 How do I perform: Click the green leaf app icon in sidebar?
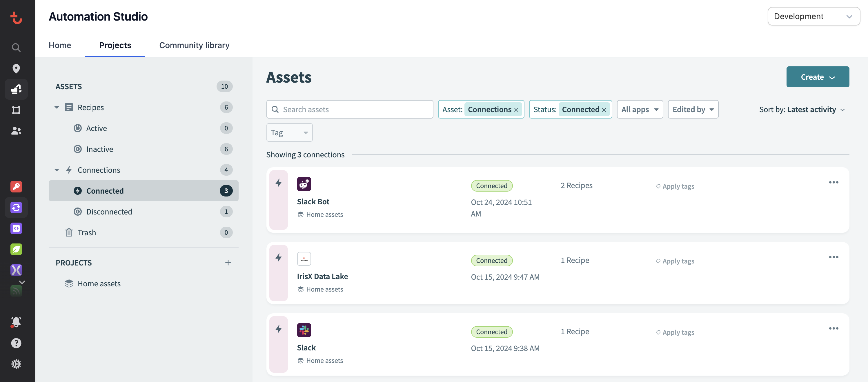[x=16, y=249]
